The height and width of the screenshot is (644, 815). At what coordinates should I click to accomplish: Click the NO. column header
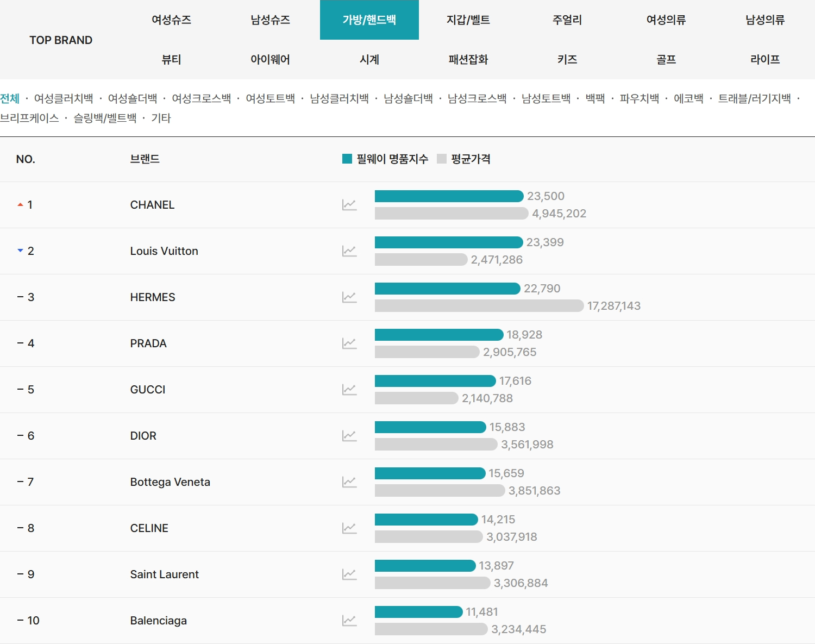[x=26, y=159]
